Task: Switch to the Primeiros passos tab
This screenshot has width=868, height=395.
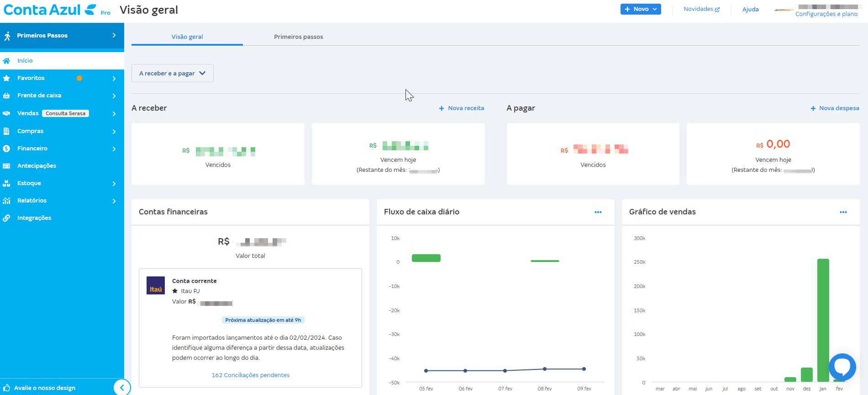Action: (x=299, y=37)
